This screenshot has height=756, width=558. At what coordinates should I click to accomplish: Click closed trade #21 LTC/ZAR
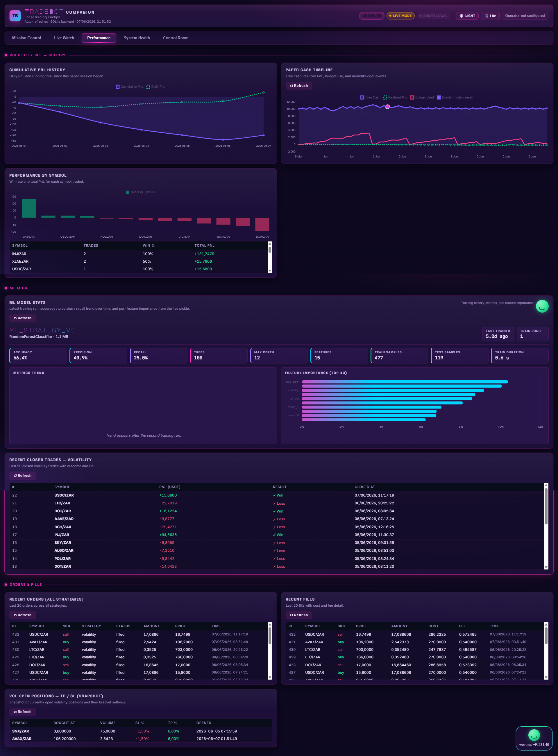(x=277, y=503)
